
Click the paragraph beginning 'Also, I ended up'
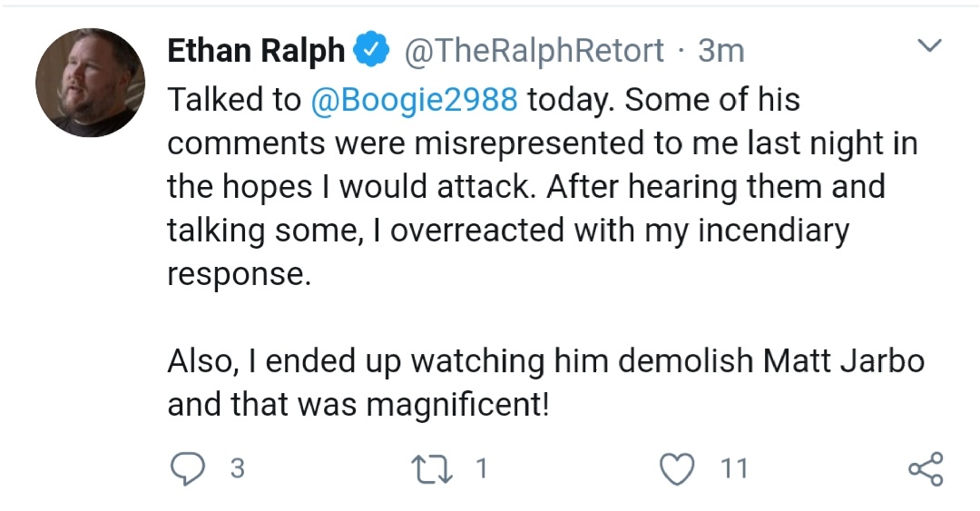[545, 383]
